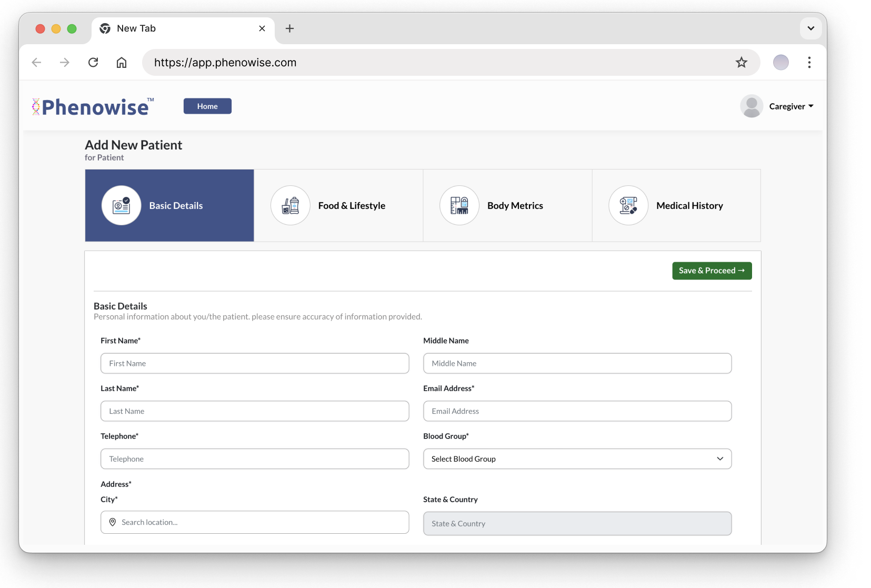
Task: Click the Body Metrics ruler icon
Action: point(459,205)
